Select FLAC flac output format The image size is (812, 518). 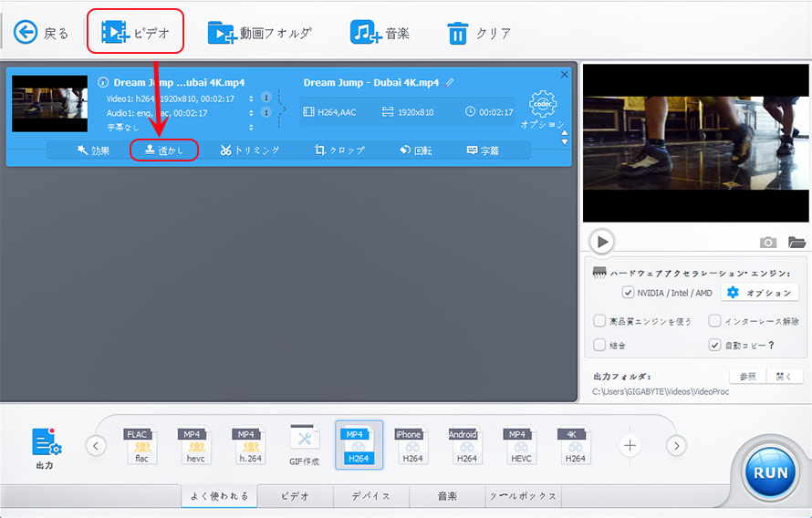[142, 446]
